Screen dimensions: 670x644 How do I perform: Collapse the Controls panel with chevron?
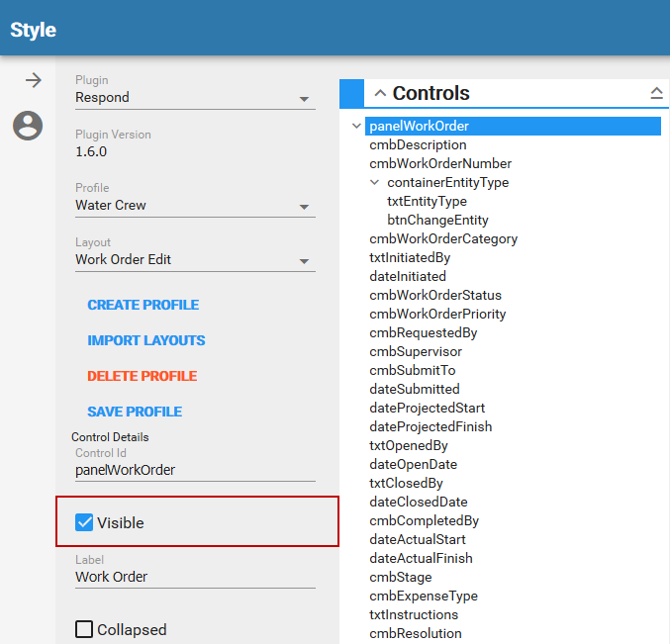[x=380, y=94]
